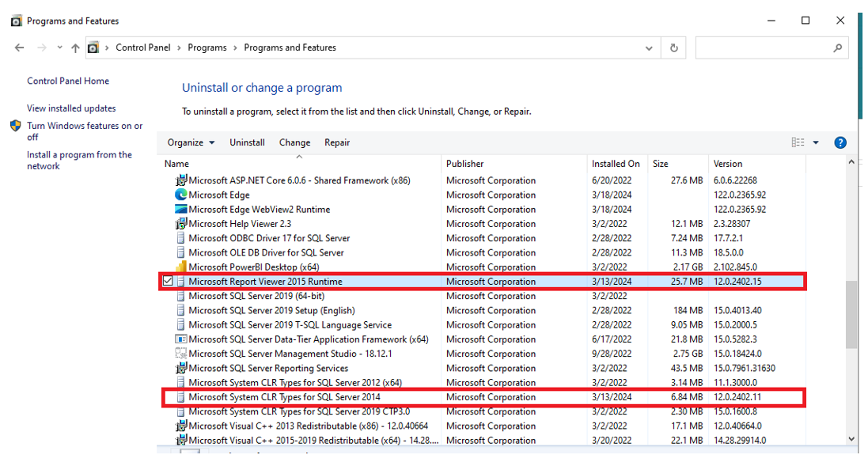Open the Help button
The height and width of the screenshot is (462, 868).
(840, 142)
